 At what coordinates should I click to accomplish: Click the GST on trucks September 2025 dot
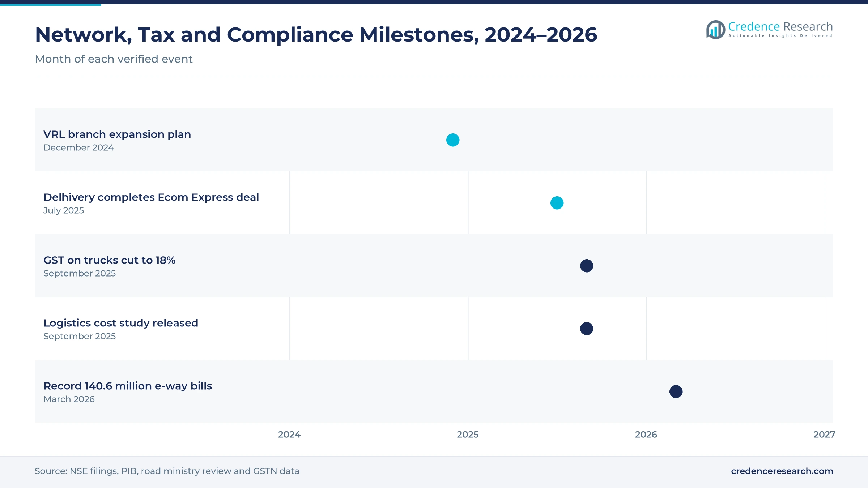(x=587, y=266)
